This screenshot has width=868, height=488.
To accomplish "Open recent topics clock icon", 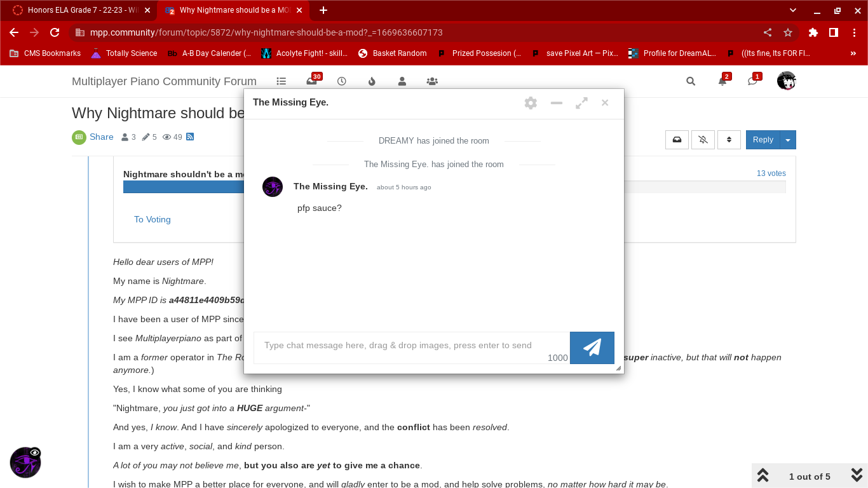I will pos(342,81).
